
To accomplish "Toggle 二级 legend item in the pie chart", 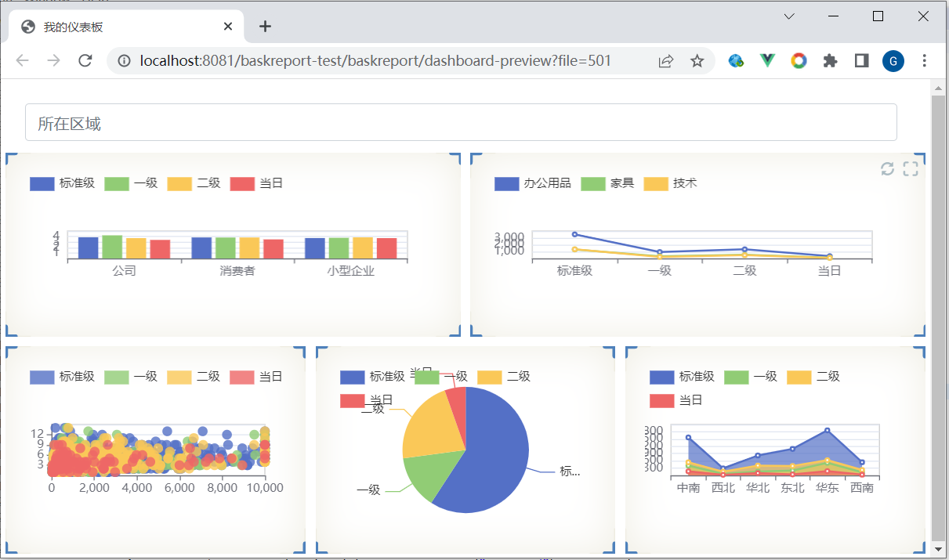I will tap(503, 377).
